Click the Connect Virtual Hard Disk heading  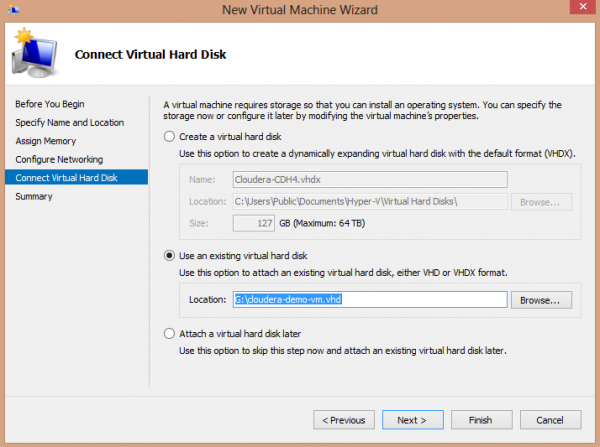pyautogui.click(x=150, y=54)
